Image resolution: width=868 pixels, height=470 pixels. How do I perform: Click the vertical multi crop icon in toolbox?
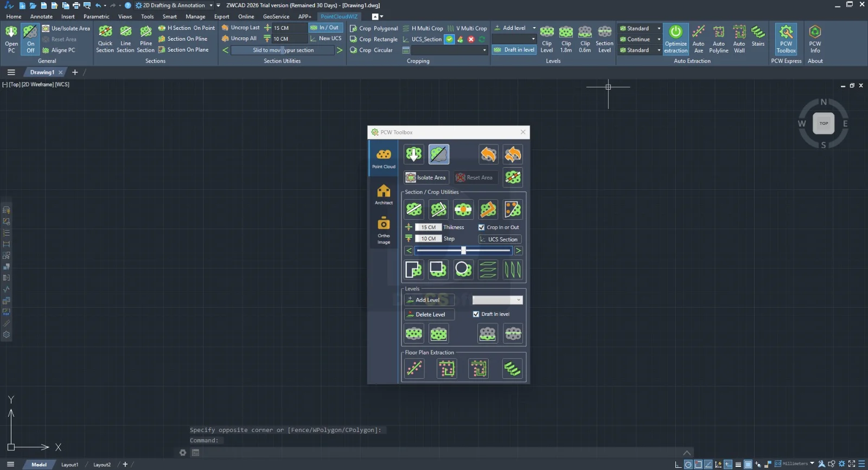(513, 269)
